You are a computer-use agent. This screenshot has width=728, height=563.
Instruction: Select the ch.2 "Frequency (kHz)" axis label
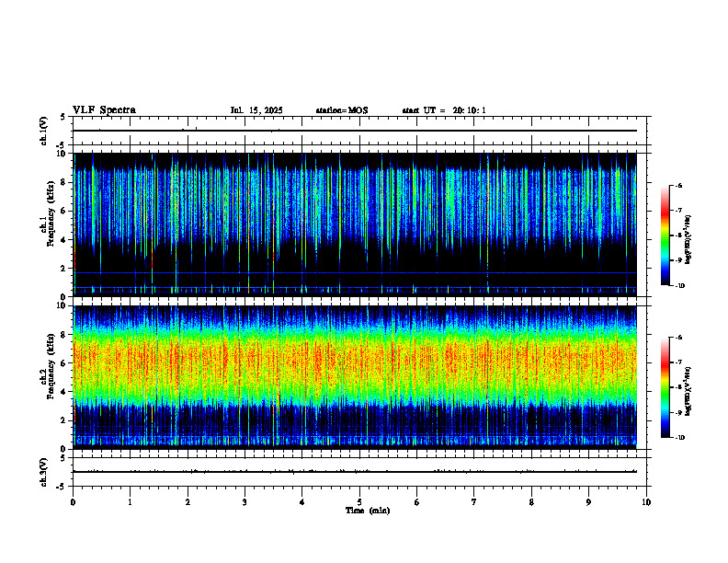click(51, 366)
